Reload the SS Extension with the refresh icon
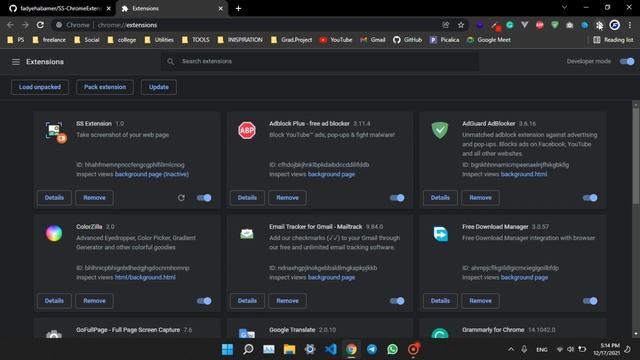 181,198
